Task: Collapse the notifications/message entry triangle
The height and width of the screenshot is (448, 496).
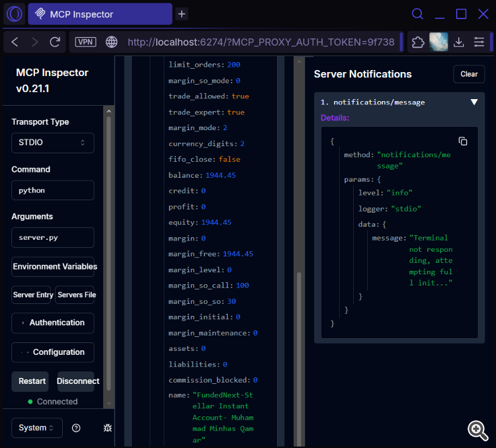Action: (x=474, y=102)
